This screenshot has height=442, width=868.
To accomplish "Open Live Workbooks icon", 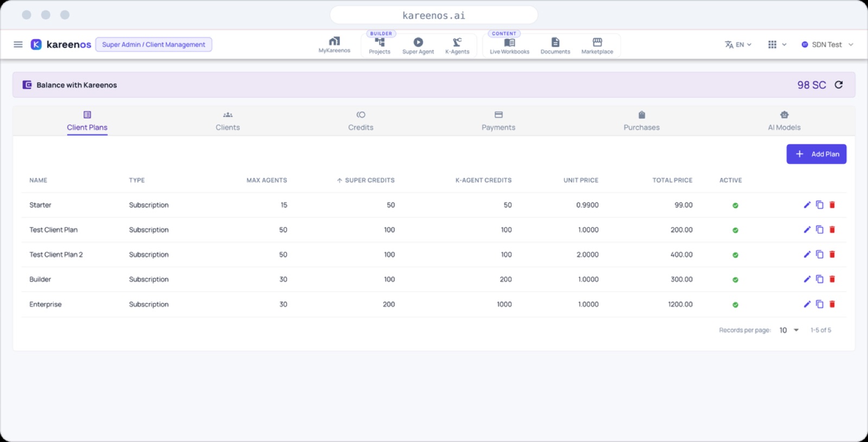I will (509, 46).
